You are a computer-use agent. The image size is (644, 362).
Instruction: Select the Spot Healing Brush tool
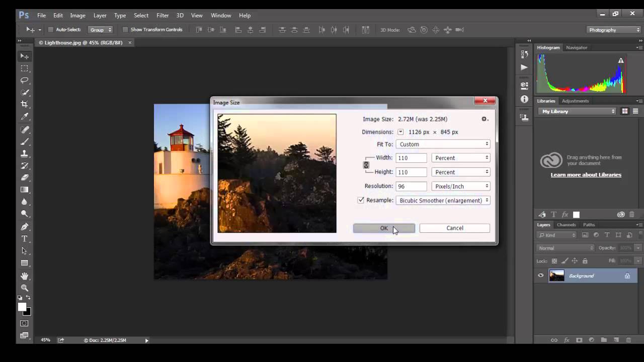pos(24,130)
